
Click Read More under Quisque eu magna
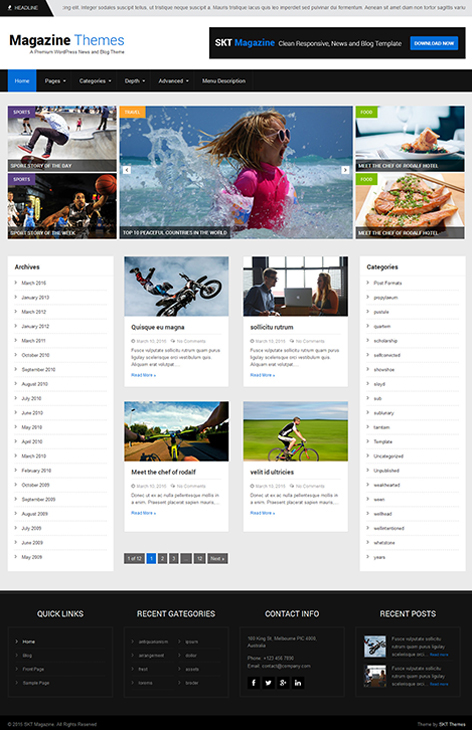pos(143,375)
